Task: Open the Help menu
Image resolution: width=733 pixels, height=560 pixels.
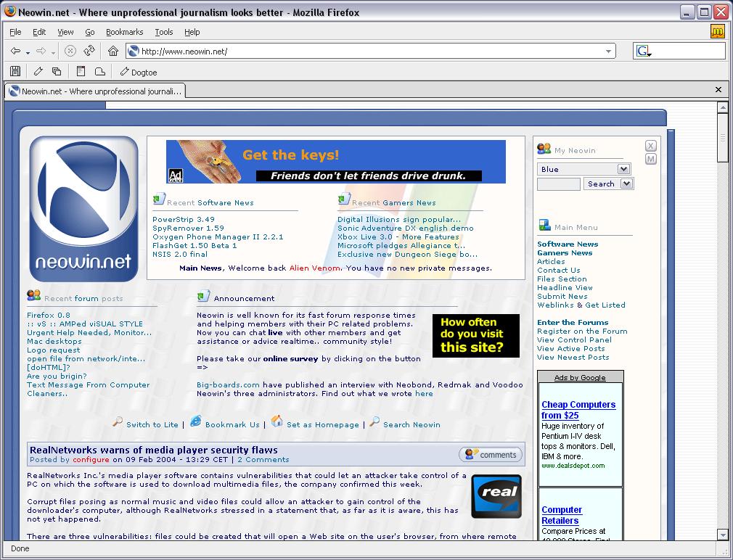Action: 192,32
